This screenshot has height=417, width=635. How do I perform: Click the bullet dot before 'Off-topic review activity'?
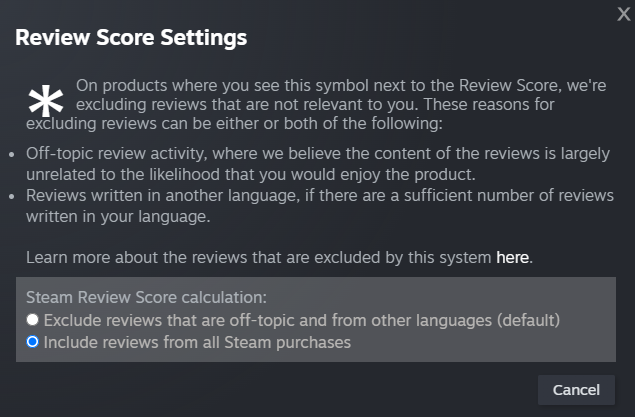tap(12, 154)
